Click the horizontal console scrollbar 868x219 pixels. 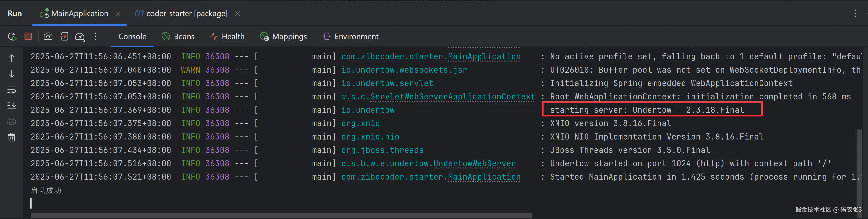tap(281, 215)
